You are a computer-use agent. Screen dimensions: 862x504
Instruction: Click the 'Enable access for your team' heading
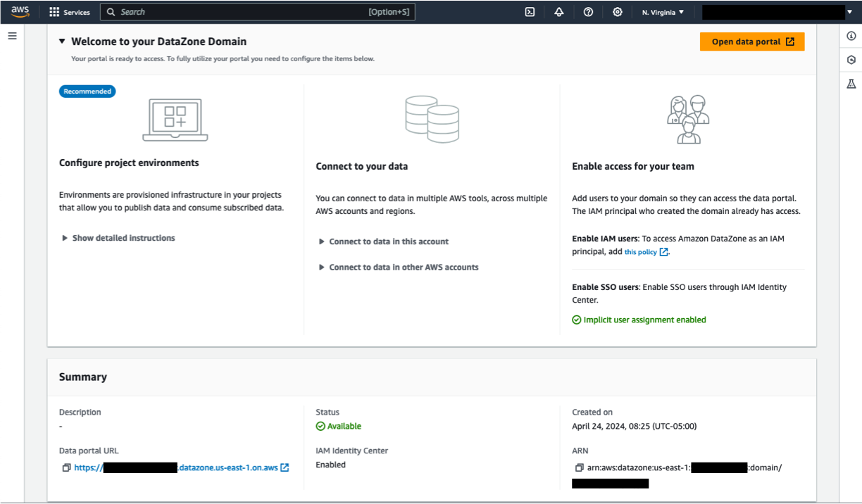click(633, 166)
